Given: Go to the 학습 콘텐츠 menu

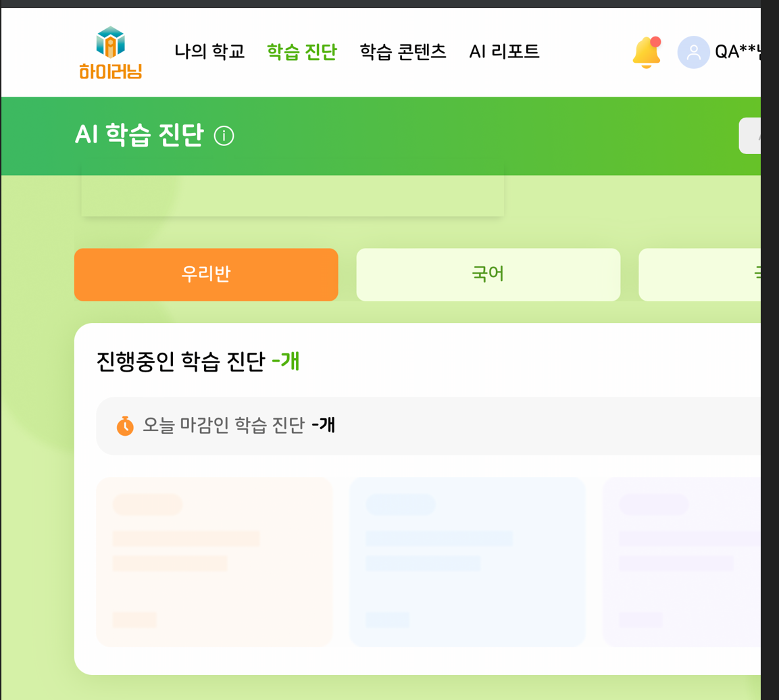Looking at the screenshot, I should point(403,51).
